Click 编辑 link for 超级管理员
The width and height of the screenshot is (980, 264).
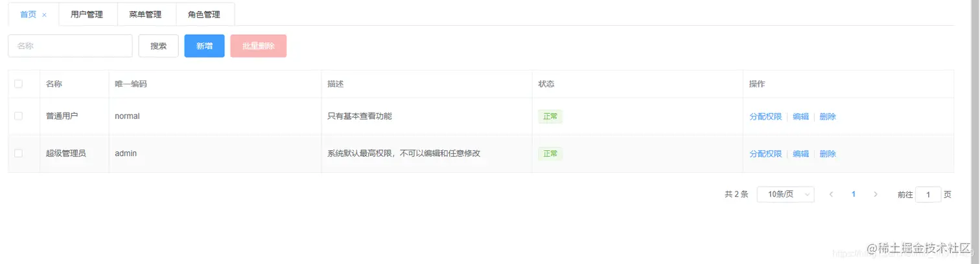[x=800, y=154]
